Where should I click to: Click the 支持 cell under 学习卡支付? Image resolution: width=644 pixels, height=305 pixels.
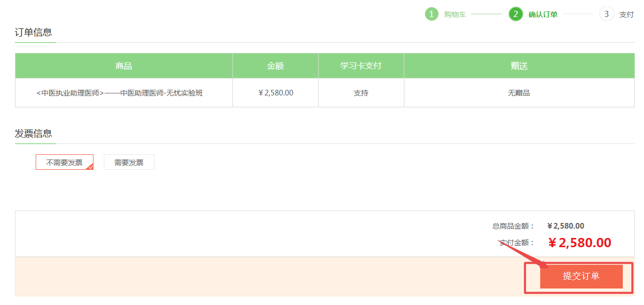point(361,93)
